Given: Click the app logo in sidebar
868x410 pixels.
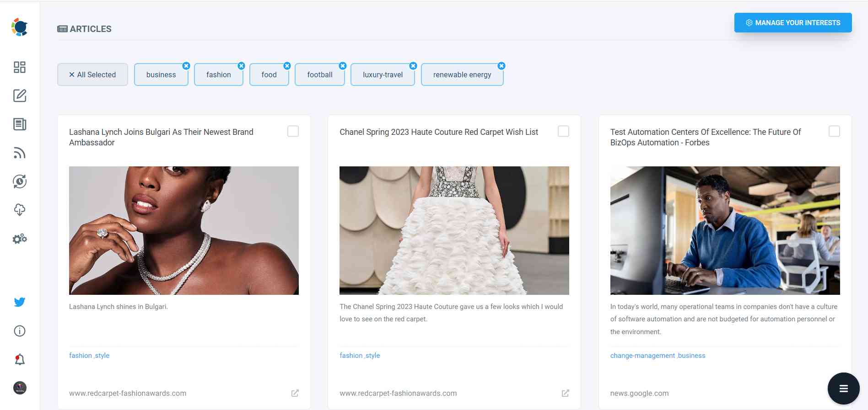Looking at the screenshot, I should tap(20, 27).
